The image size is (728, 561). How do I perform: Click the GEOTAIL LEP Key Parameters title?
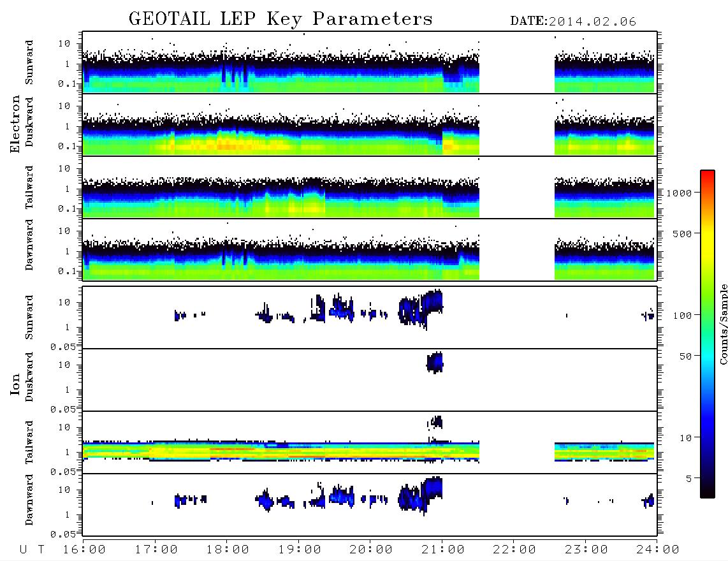pos(280,20)
